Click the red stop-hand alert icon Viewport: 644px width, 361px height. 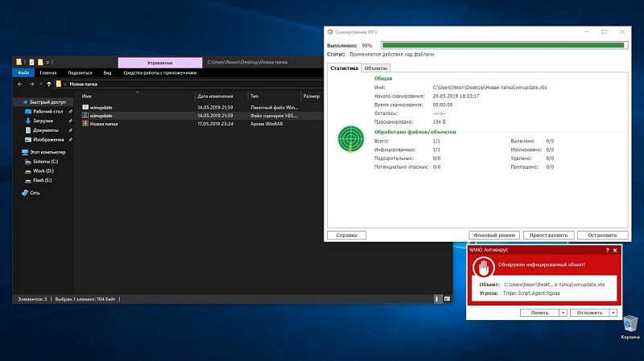pos(484,269)
